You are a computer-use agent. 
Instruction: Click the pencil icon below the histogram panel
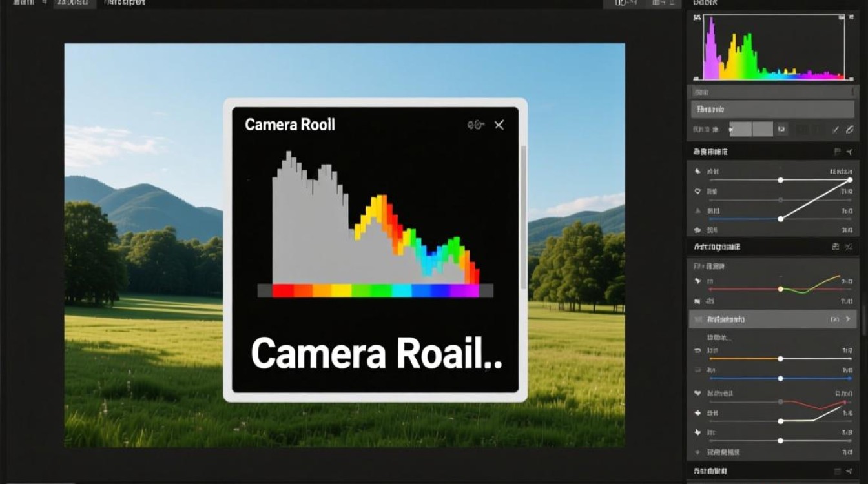(x=835, y=130)
